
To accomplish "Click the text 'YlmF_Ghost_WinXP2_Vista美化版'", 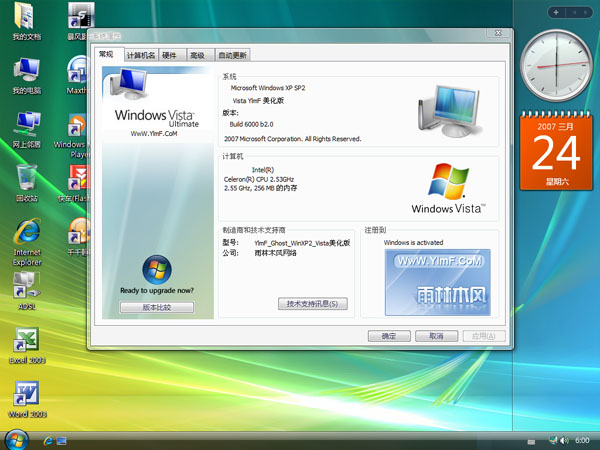I will coord(302,243).
